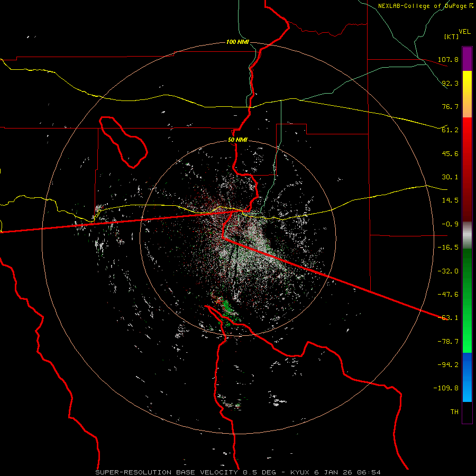This screenshot has height=476, width=476.
Task: Click the 100 NMI range ring label
Action: [x=237, y=42]
